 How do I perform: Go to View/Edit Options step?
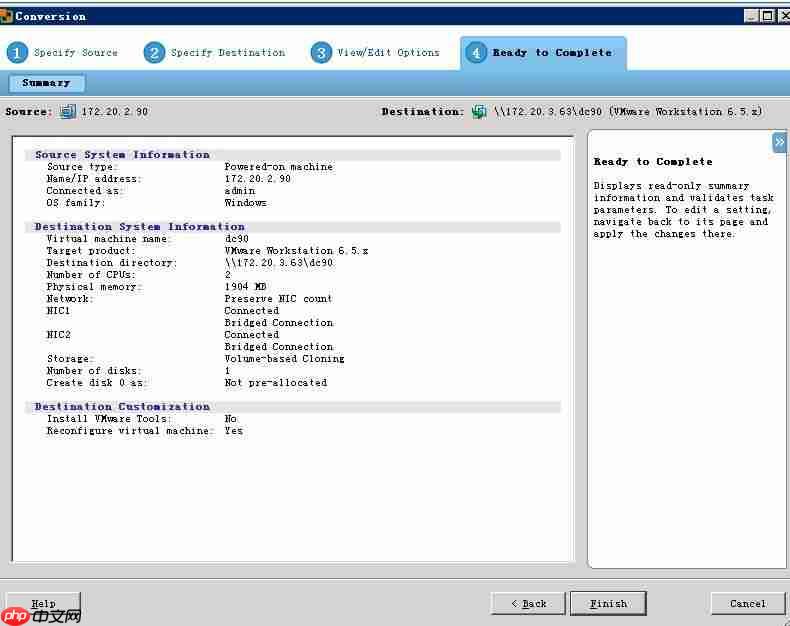pyautogui.click(x=388, y=52)
